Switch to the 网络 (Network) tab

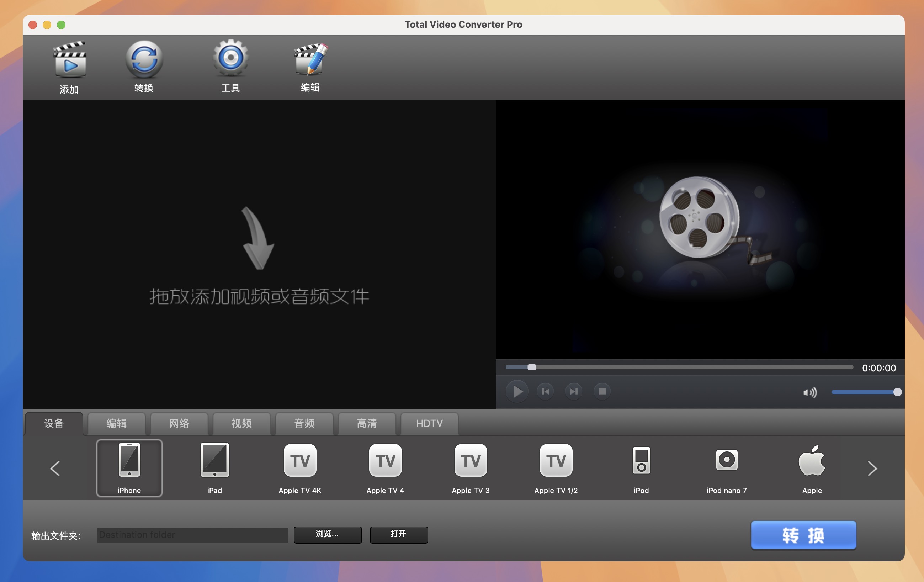pyautogui.click(x=179, y=422)
